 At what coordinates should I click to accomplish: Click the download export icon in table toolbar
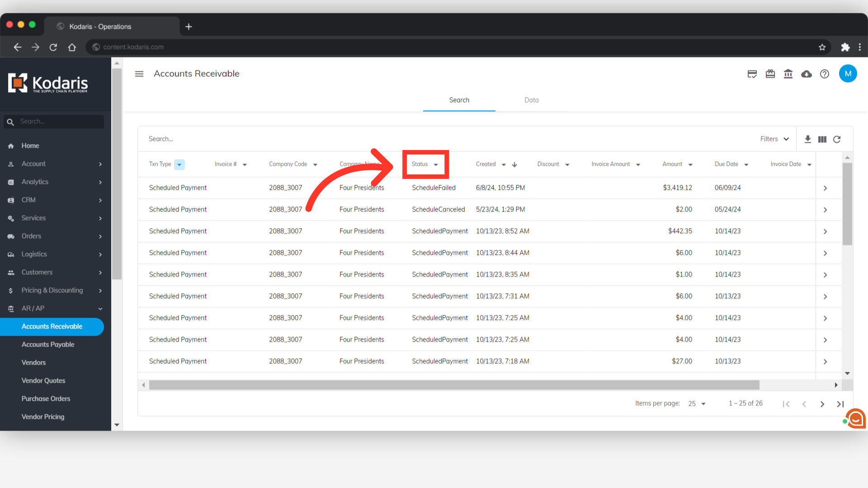coord(807,139)
